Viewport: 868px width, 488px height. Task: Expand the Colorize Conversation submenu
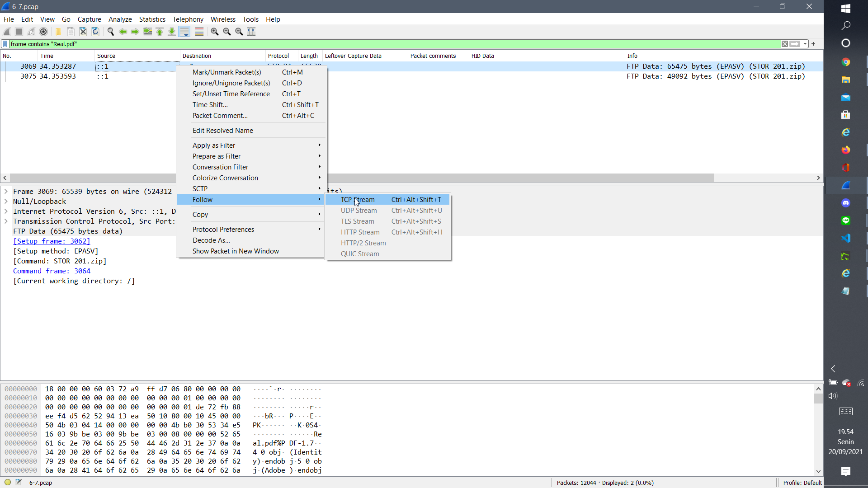click(251, 178)
